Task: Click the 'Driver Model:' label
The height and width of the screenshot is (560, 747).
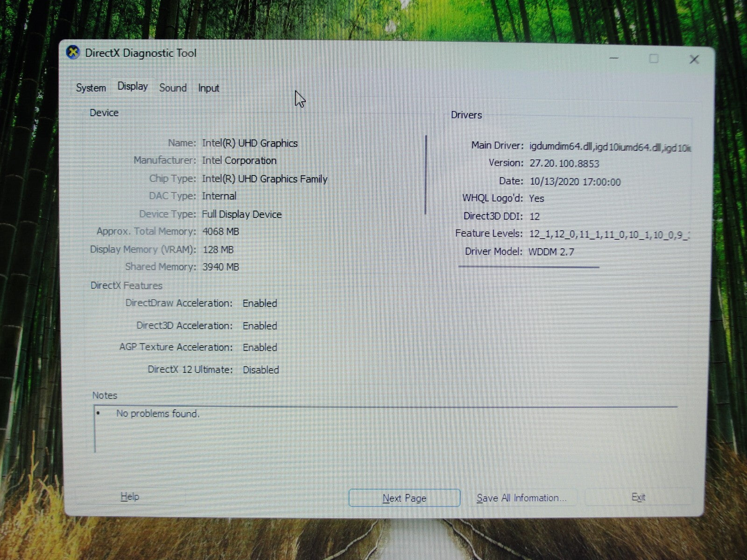Action: 493,252
